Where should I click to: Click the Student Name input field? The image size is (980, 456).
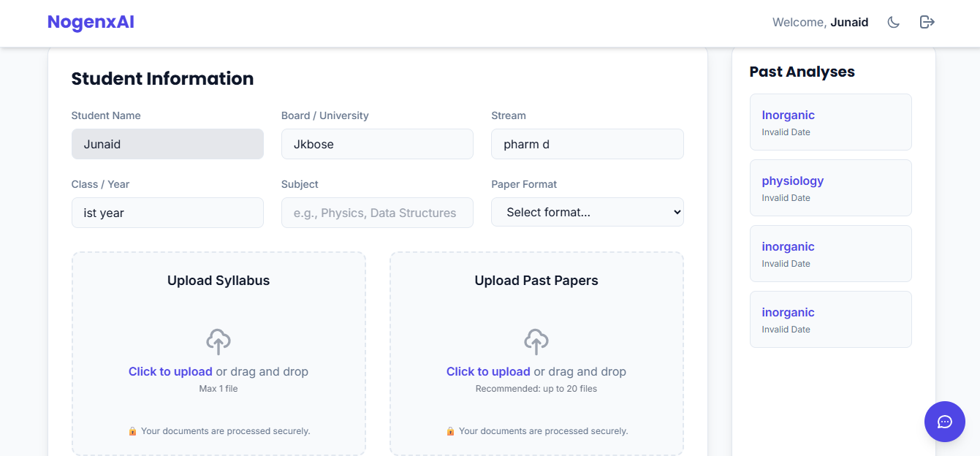(167, 144)
